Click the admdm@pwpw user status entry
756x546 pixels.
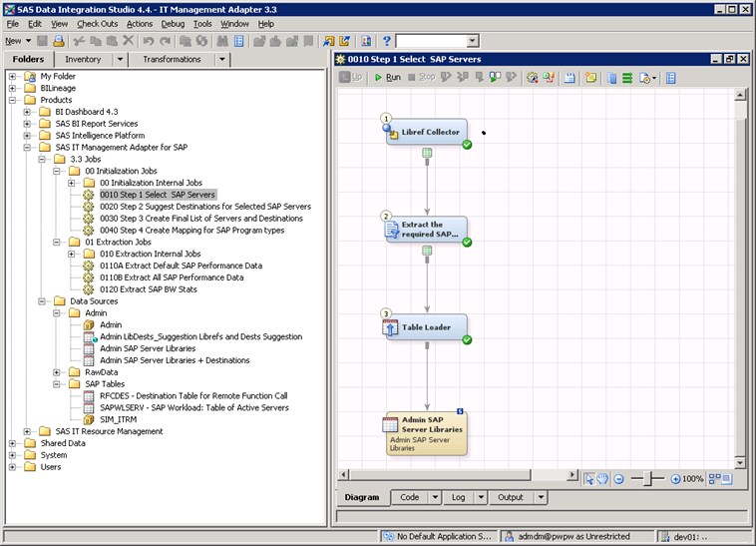(x=573, y=536)
